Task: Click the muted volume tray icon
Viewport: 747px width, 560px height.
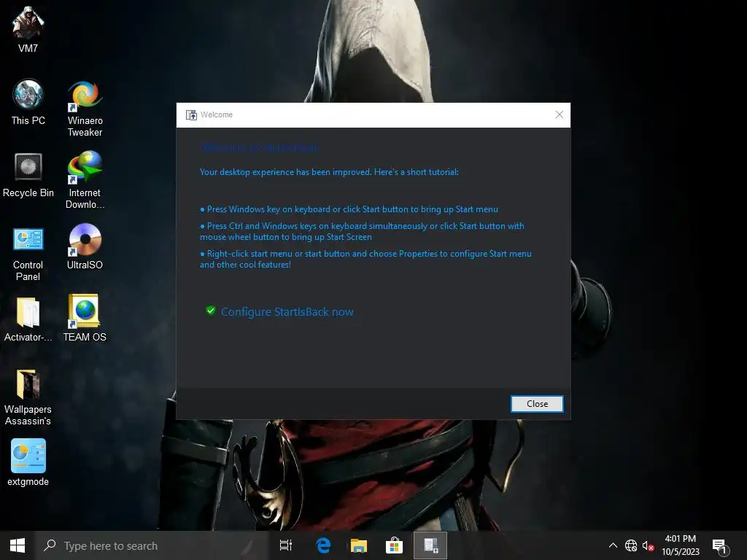Action: tap(648, 545)
